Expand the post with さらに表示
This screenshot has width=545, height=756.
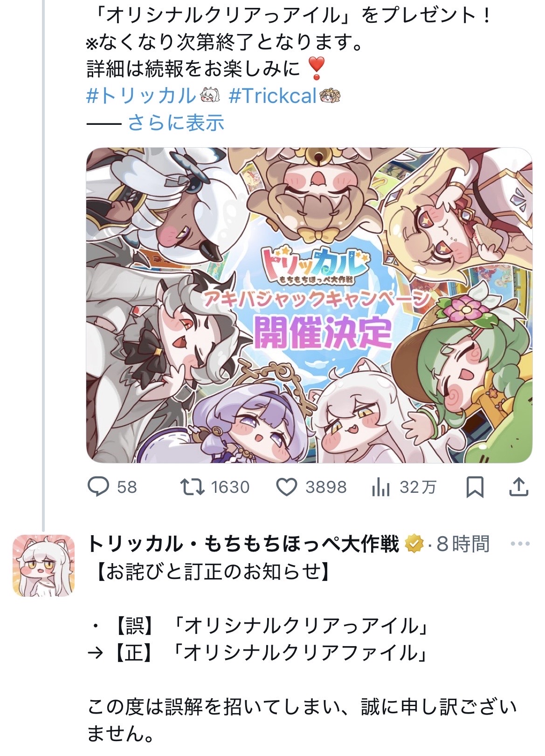pyautogui.click(x=176, y=123)
